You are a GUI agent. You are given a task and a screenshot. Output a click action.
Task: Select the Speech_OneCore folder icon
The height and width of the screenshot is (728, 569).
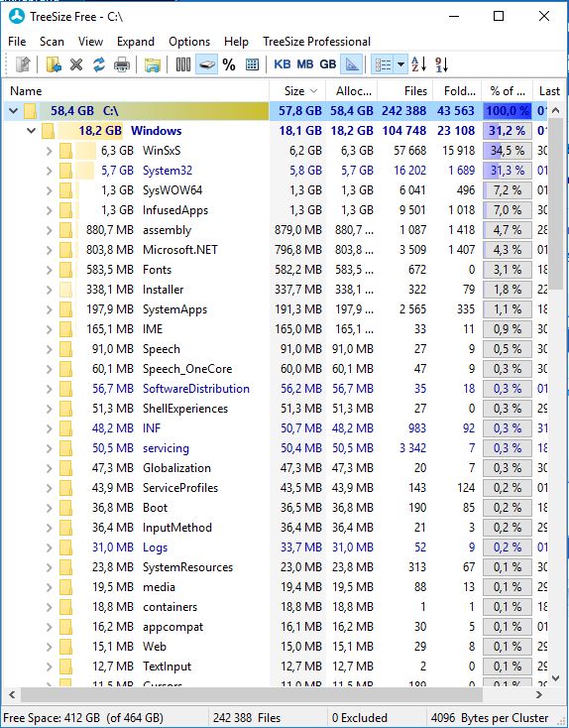pyautogui.click(x=65, y=369)
